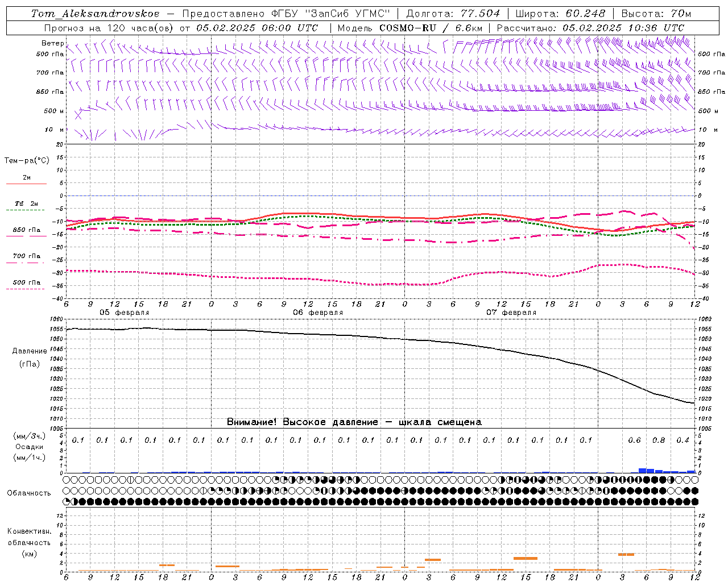Screen dimensions: 728x582
Task: Click the "2м" temperature legend entry
Action: coord(27,178)
